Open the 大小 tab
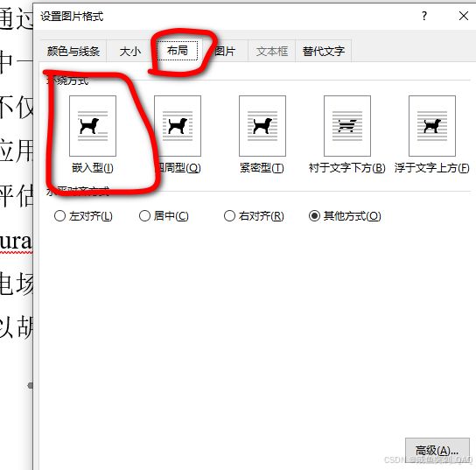 point(130,51)
